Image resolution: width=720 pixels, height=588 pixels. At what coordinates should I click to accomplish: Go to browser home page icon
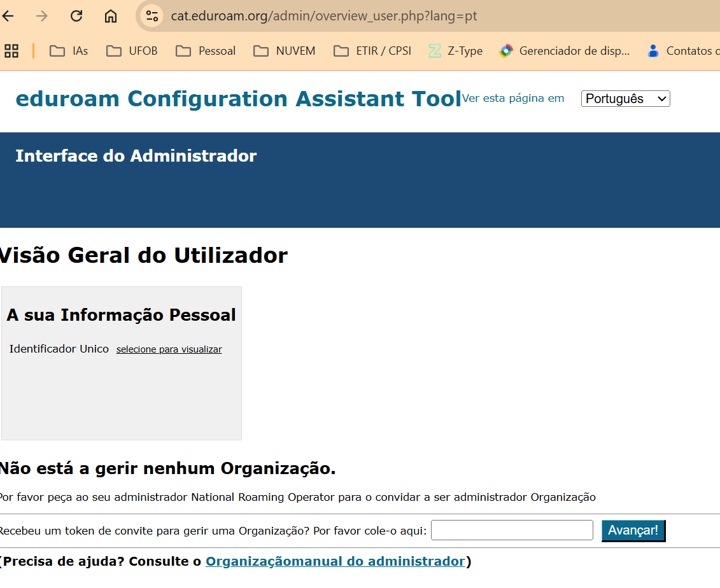tap(111, 16)
